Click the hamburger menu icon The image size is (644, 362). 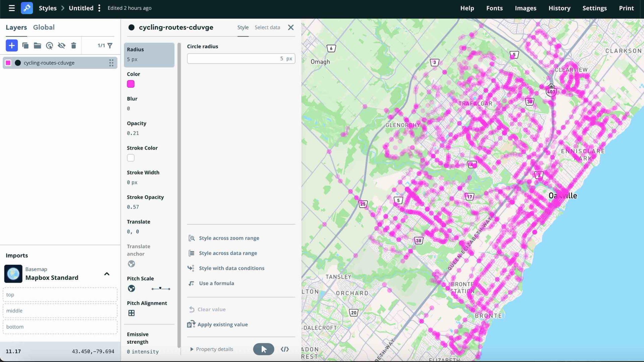click(11, 8)
